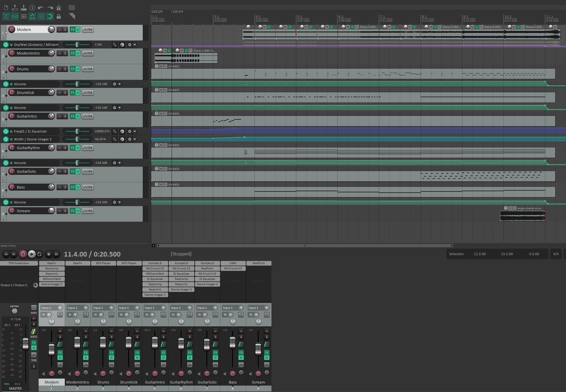Toggle auto-crossfade toolbar icon
This screenshot has height=392, width=566.
pyautogui.click(x=6, y=16)
